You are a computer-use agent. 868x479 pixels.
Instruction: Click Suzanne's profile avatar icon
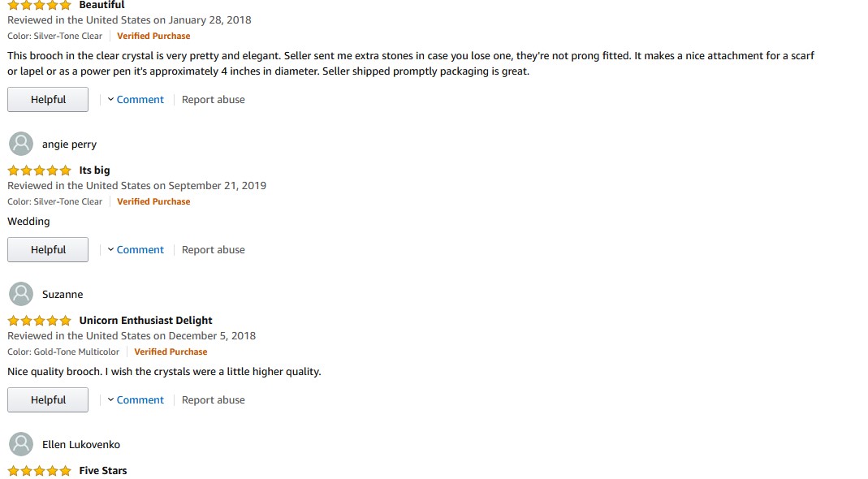pos(20,294)
